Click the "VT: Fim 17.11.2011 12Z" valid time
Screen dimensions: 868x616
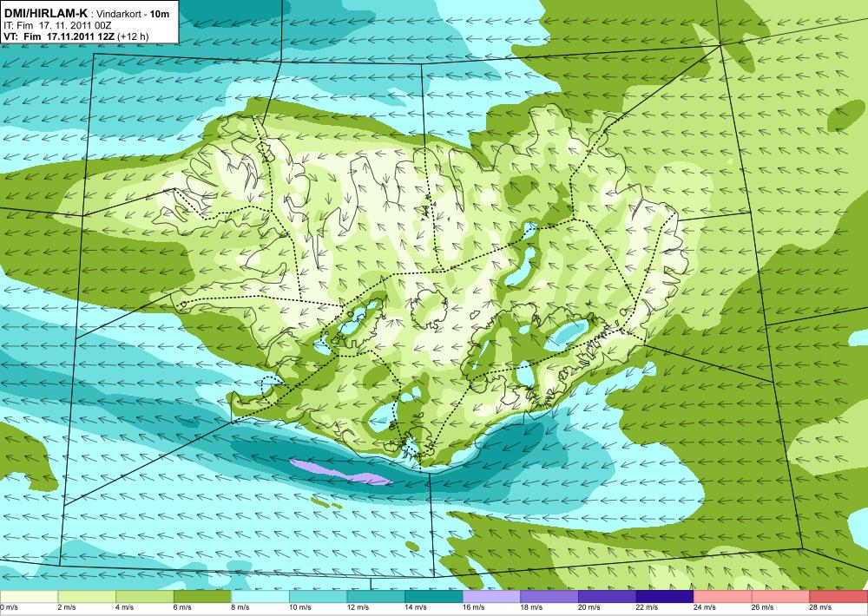tap(60, 36)
